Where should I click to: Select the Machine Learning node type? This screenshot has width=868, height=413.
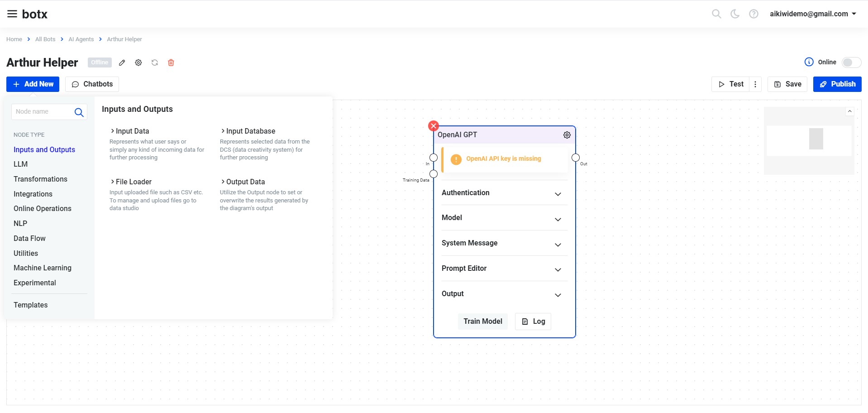[43, 268]
